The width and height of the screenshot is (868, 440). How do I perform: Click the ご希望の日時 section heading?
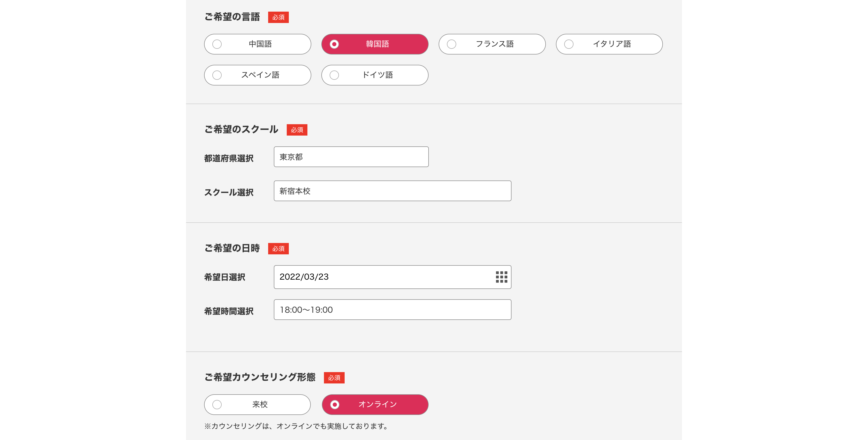point(232,248)
